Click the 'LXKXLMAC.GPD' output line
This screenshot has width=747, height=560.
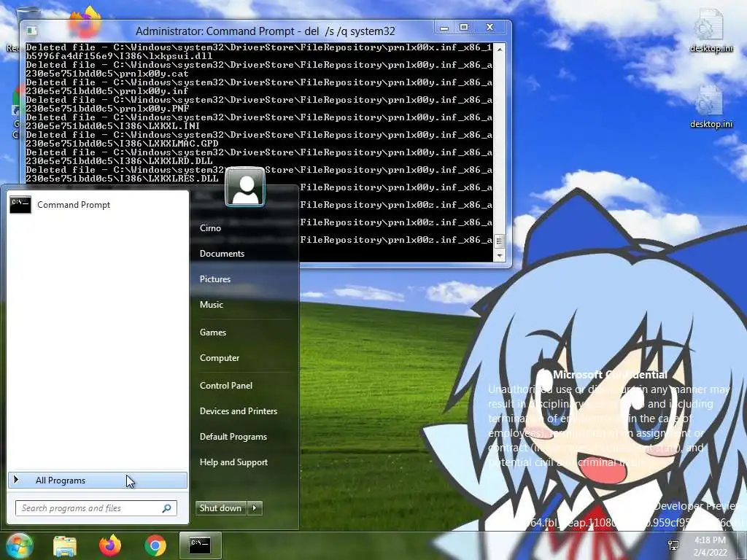[122, 144]
